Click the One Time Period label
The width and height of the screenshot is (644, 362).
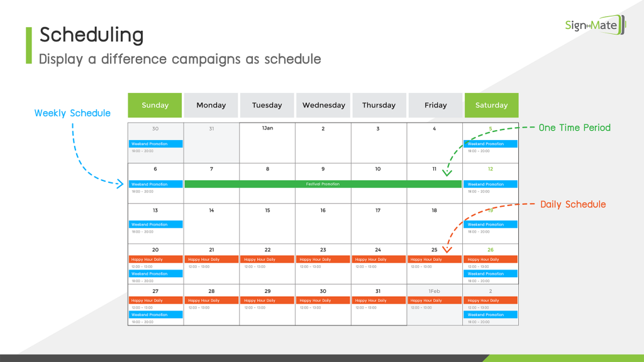575,128
